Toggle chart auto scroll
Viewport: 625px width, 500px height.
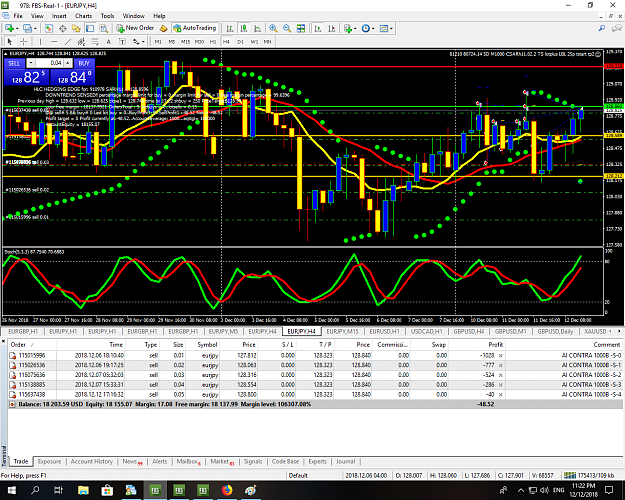(x=318, y=28)
